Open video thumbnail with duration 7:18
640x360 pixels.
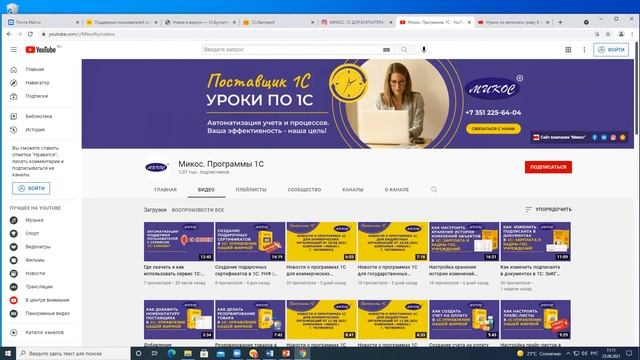pos(393,242)
